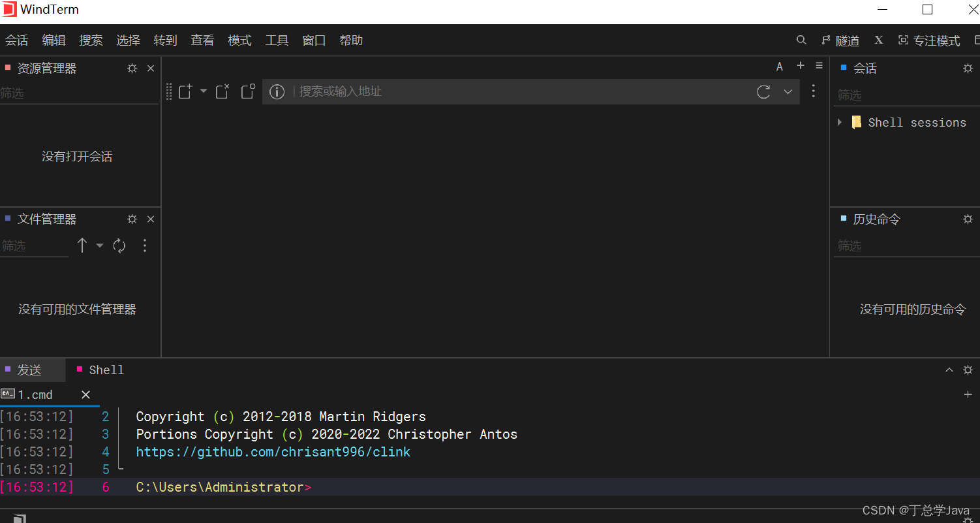Image resolution: width=980 pixels, height=523 pixels.
Task: Open the 会话 menu
Action: [x=17, y=40]
